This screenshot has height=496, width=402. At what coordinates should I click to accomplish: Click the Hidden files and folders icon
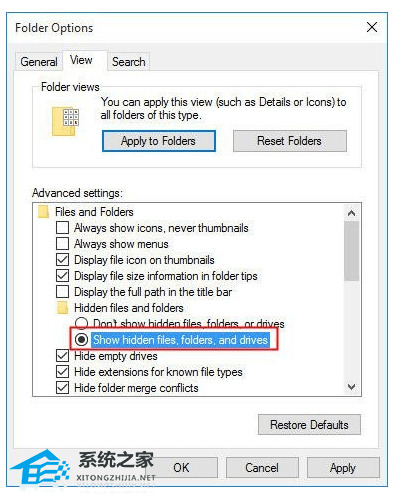(x=62, y=308)
